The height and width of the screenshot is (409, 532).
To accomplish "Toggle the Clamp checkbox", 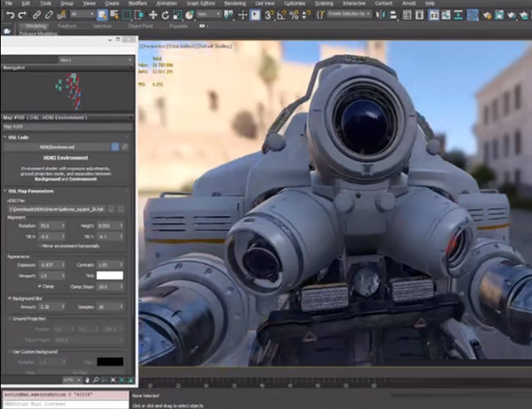I will [40, 287].
